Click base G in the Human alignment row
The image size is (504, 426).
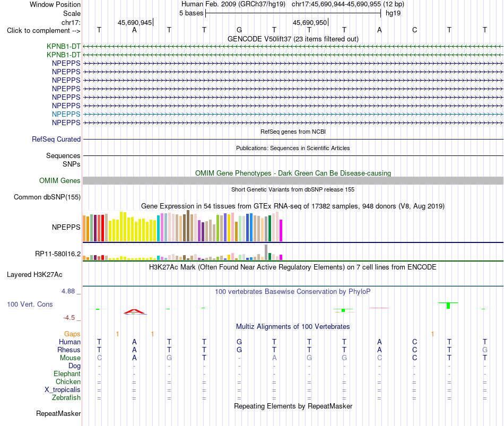point(239,342)
